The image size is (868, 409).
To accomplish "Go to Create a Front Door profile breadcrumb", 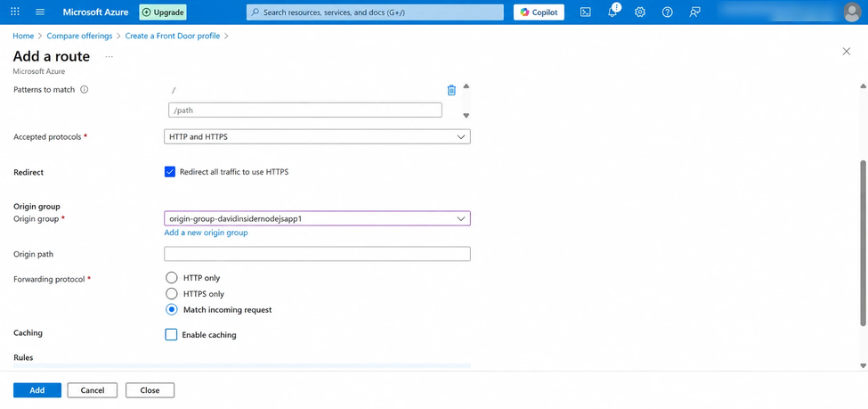I will click(172, 36).
